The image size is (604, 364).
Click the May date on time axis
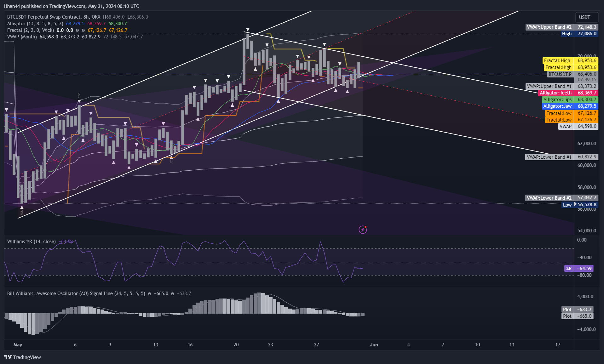click(18, 345)
